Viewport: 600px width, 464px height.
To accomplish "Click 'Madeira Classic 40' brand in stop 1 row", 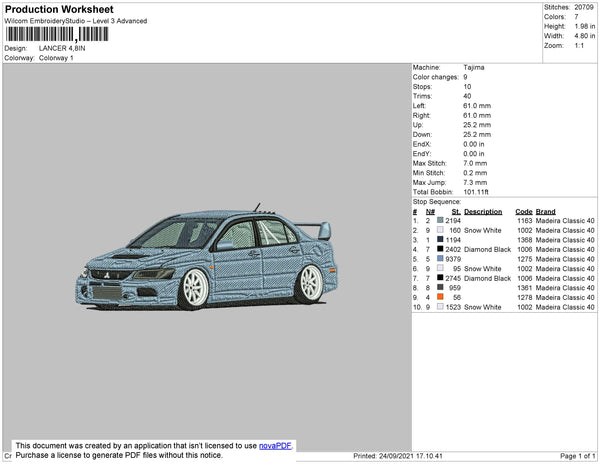I will click(x=565, y=221).
